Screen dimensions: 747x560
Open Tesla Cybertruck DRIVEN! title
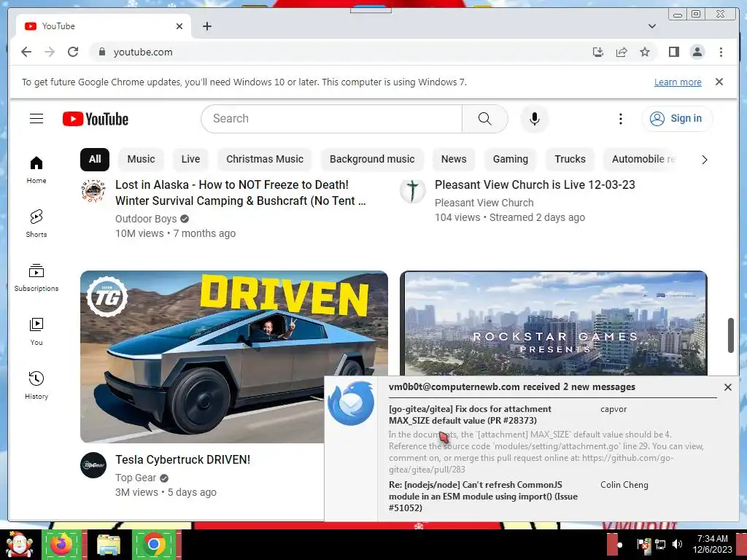182,459
